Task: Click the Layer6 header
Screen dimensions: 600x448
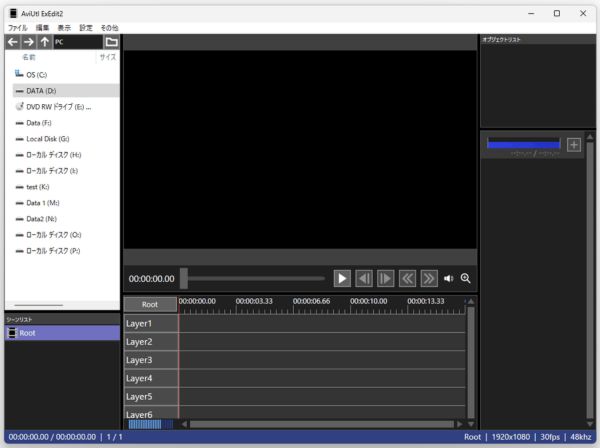Action: pos(151,413)
